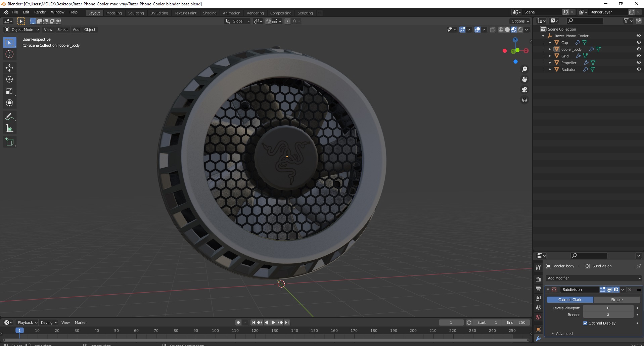Open the World properties tab
This screenshot has width=644, height=346.
(x=538, y=317)
